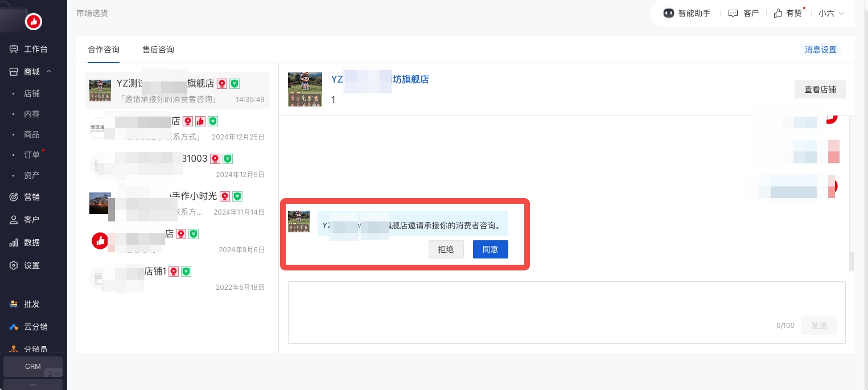Click the 云分销 cloud distribution icon
Viewport: 868px width, 390px height.
coord(14,327)
